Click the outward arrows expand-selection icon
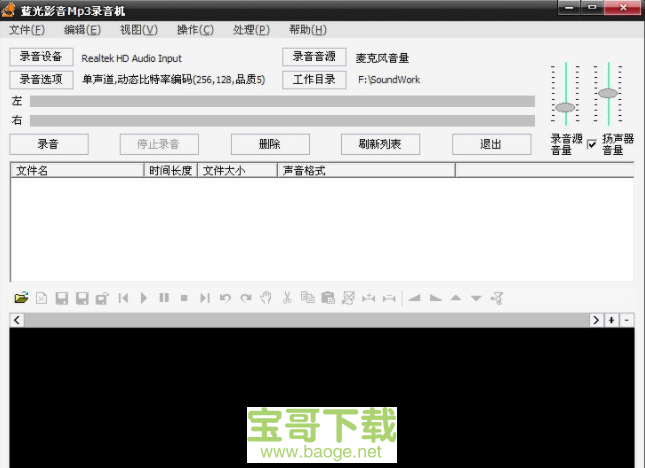This screenshot has width=645, height=468. point(389,298)
